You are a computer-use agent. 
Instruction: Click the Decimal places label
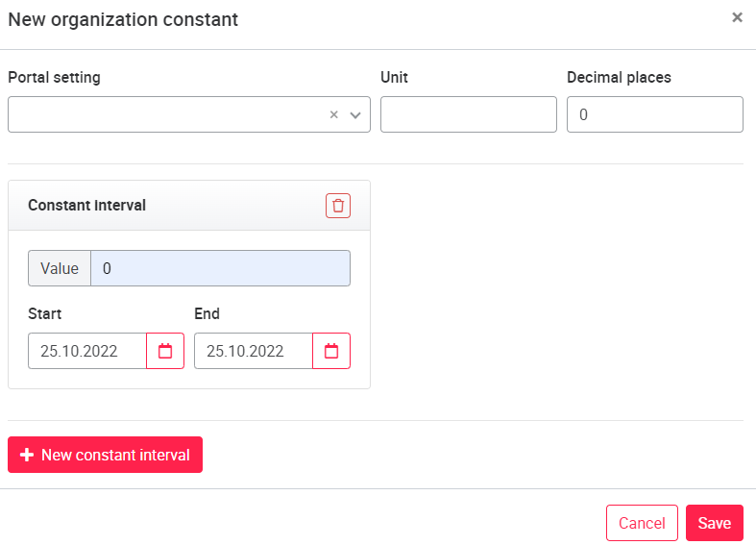coord(619,78)
